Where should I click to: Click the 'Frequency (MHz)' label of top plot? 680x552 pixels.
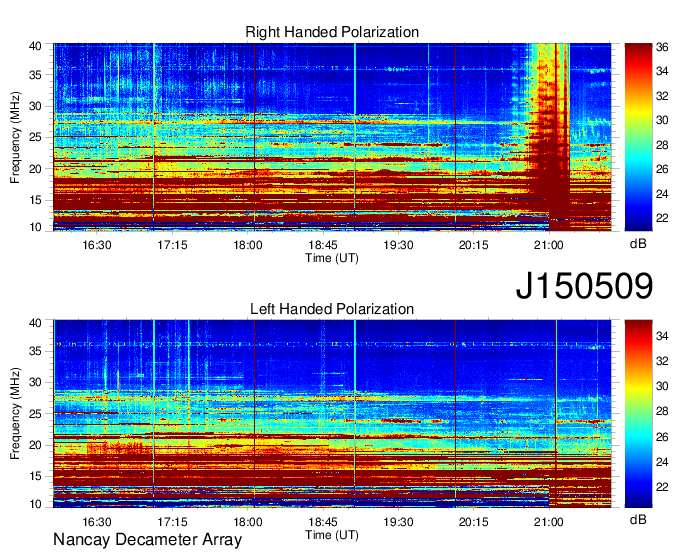pos(15,137)
